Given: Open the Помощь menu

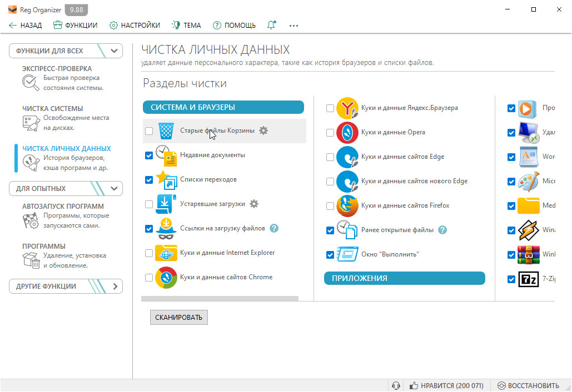Looking at the screenshot, I should 234,25.
